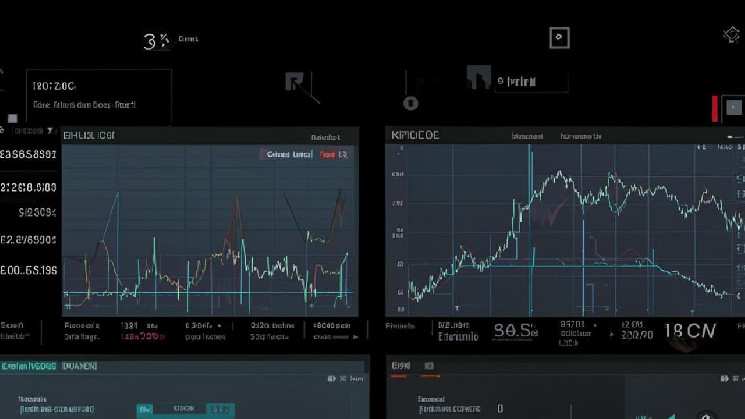Click the arrow before '300/70' value
Screen dimensions: 745x419
[x=611, y=334]
